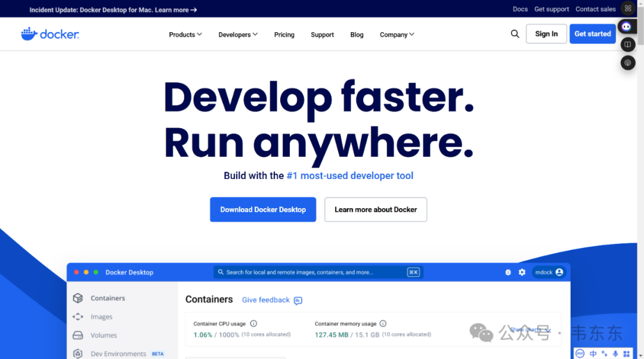Click the 127.45 MB memory value
This screenshot has width=644, height=359.
332,335
